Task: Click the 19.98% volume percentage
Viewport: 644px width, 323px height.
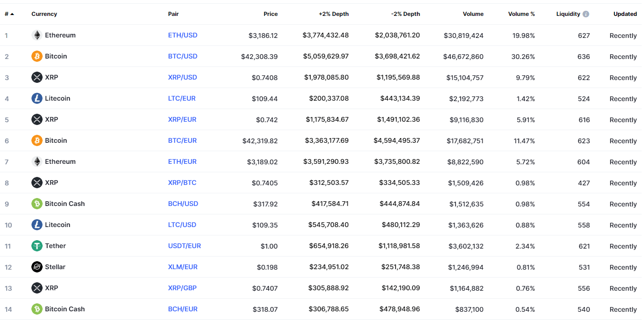Action: point(524,36)
